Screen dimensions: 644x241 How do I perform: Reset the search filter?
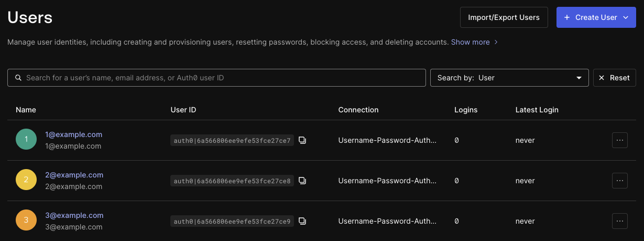tap(615, 78)
